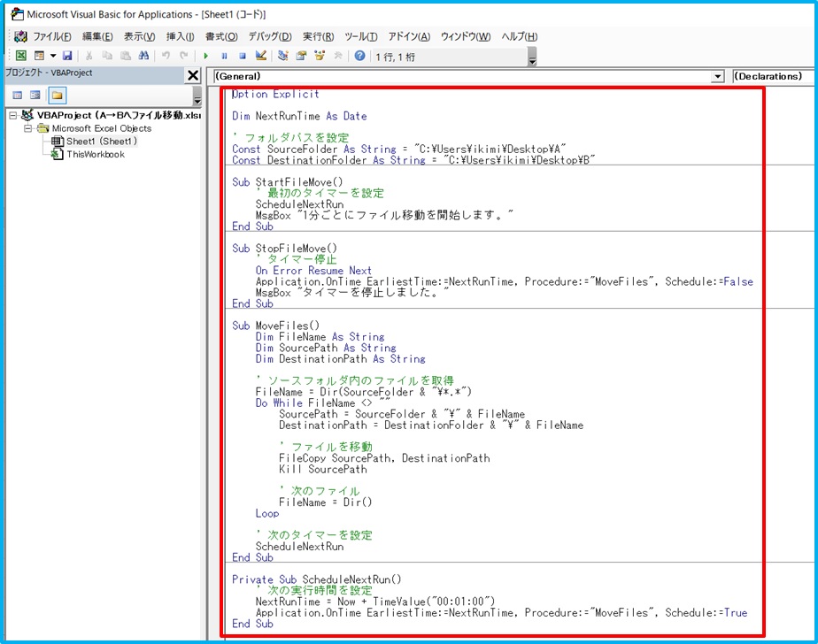Click the Insert UserForm toolbar icon

(x=39, y=56)
